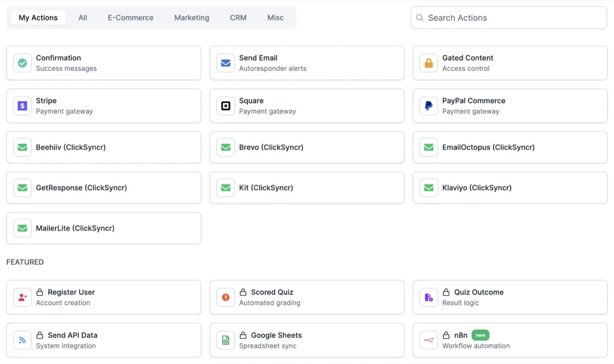Click the Register User add-person icon
Viewport: 614px width, 364px height.
tap(22, 297)
